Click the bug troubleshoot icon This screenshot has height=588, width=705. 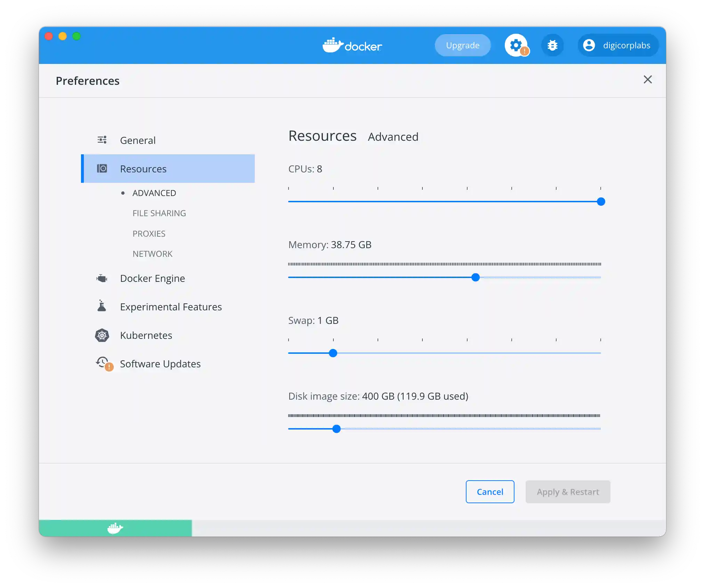(x=552, y=45)
